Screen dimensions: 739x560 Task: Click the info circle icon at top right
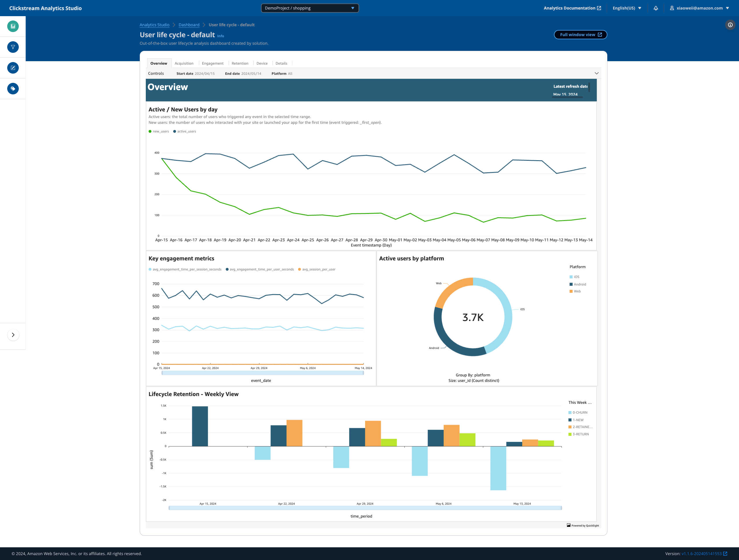730,25
